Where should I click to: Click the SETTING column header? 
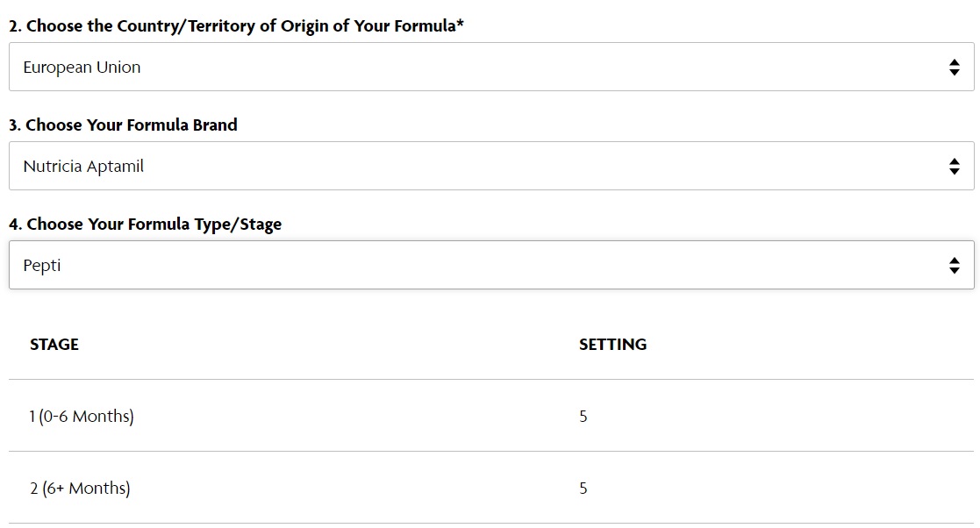tap(612, 345)
